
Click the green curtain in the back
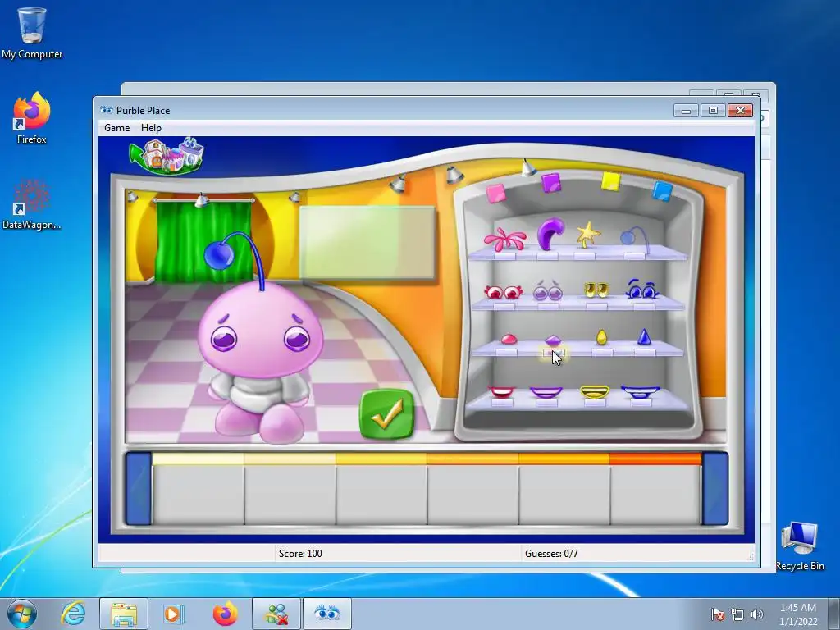203,241
